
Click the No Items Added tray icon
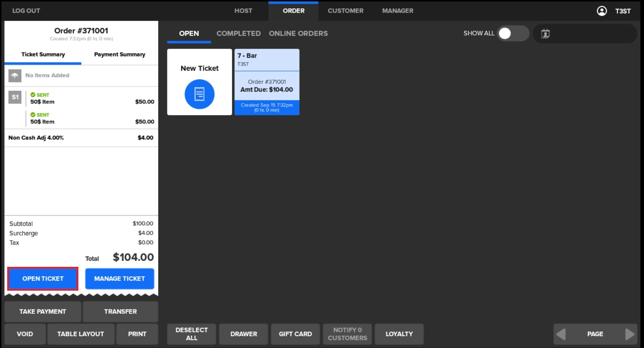15,75
